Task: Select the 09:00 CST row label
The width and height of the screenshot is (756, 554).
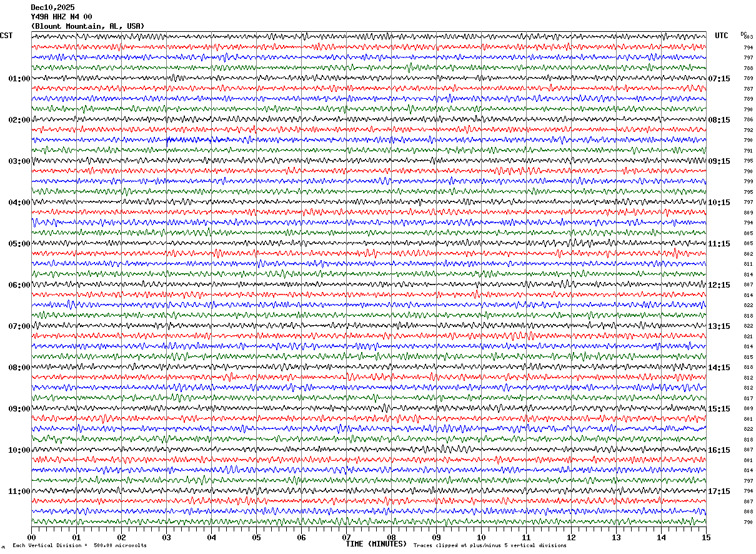Action: click(x=19, y=409)
